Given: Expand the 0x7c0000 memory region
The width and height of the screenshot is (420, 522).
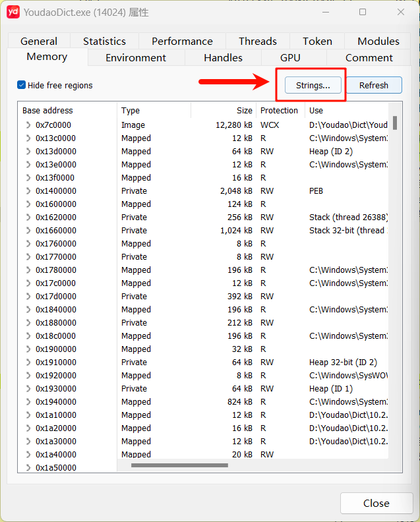Looking at the screenshot, I should tap(28, 125).
